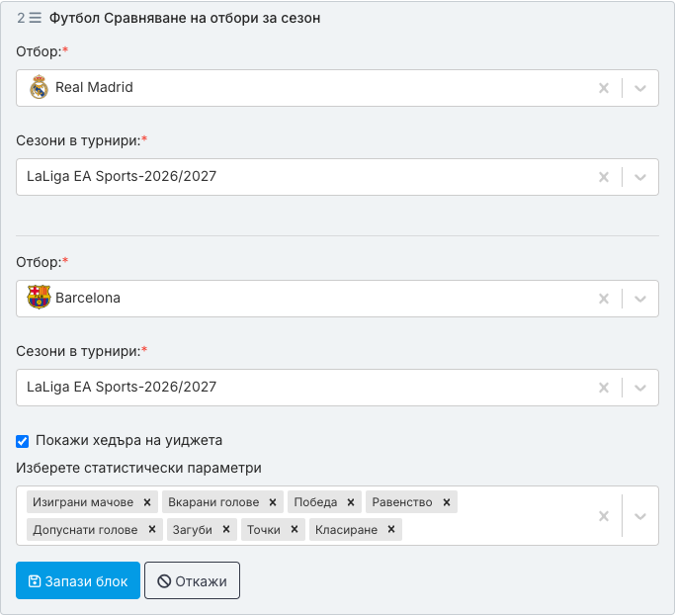
Task: Remove the 'Класиране' tag
Action: coord(391,529)
